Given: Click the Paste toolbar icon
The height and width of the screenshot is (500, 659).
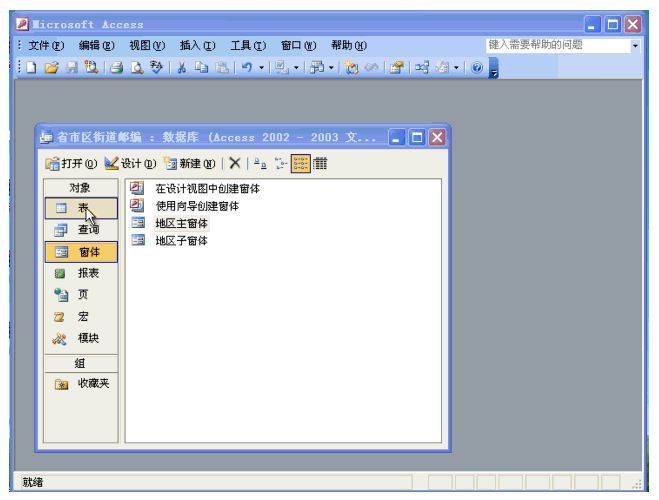Looking at the screenshot, I should click(222, 68).
